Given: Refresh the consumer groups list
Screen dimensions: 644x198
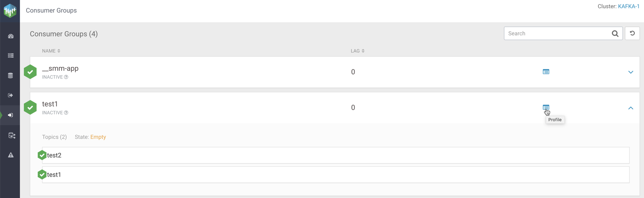Looking at the screenshot, I should 632,34.
